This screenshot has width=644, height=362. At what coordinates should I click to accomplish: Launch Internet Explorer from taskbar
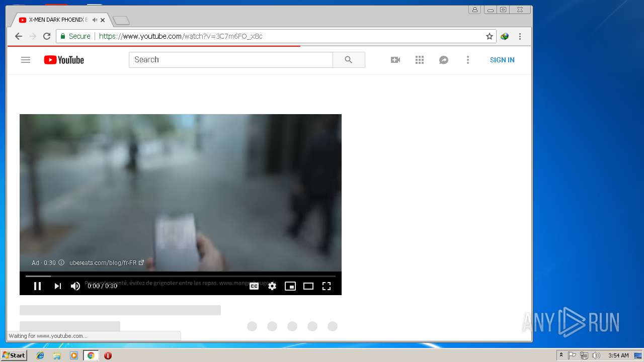click(40, 355)
